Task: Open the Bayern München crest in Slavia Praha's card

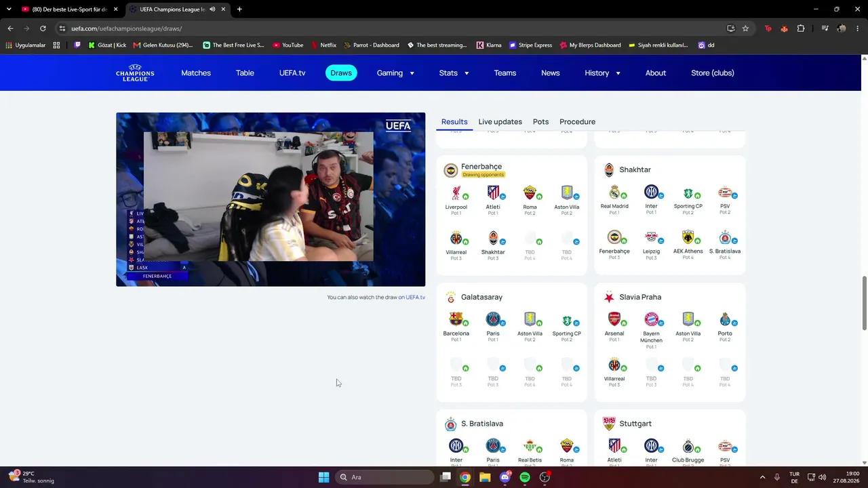Action: (x=651, y=319)
